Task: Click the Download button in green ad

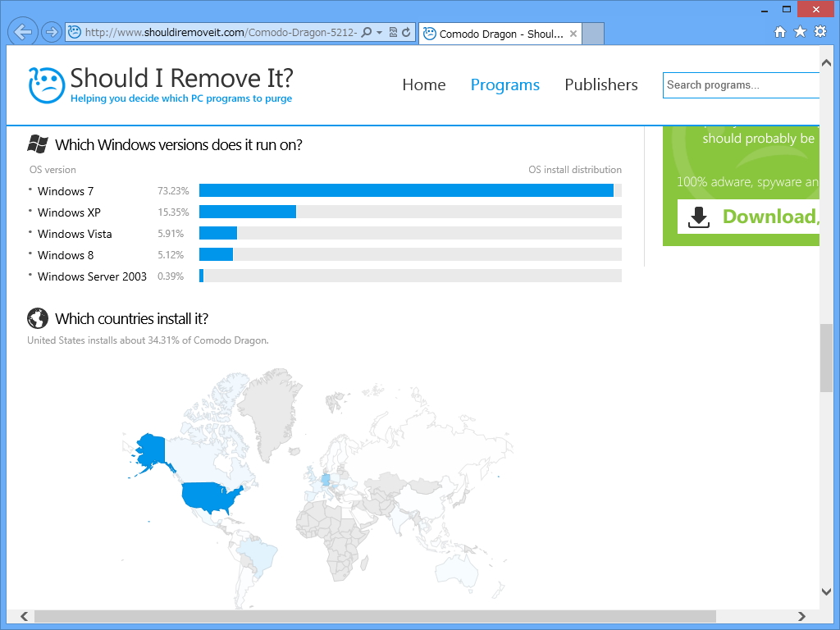Action: tap(748, 217)
